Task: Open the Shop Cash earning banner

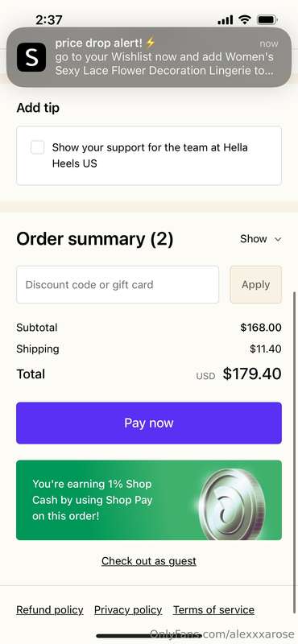Action: [x=149, y=500]
